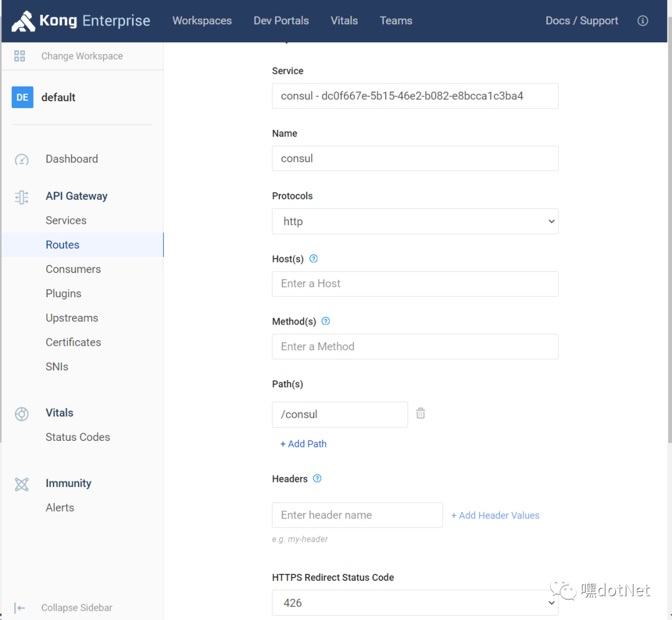Open the Docs / Support link

582,21
